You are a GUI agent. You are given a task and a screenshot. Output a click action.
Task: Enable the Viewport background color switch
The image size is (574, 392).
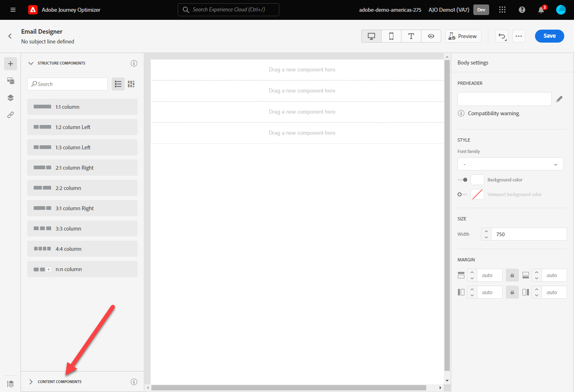tap(462, 194)
